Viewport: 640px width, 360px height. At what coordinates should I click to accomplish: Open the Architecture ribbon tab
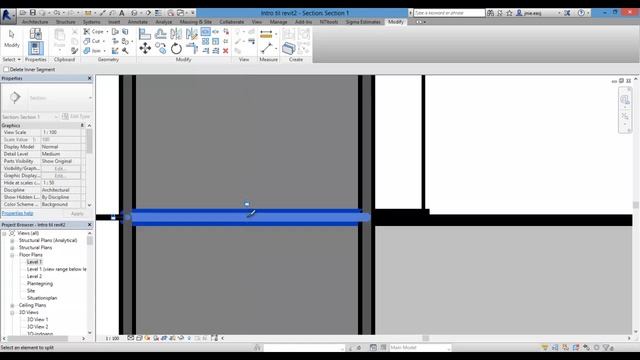point(35,22)
